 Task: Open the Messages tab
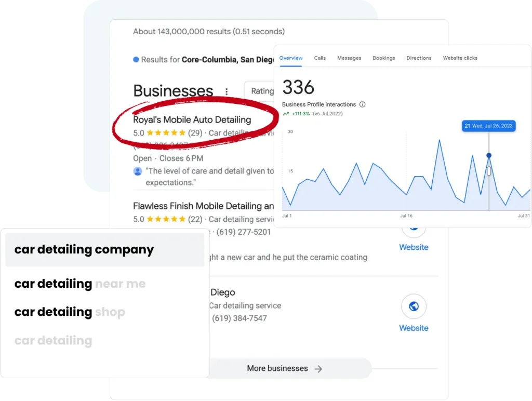coord(349,58)
